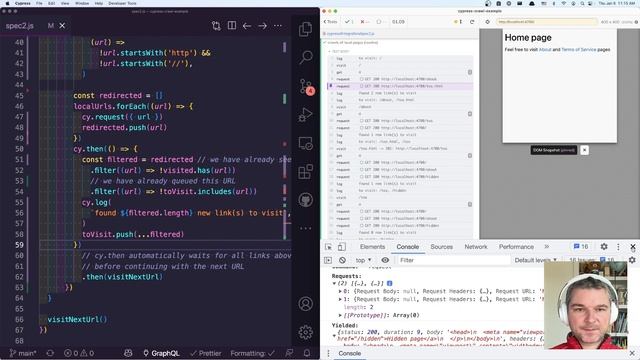Collapse the test body section in command log
Screen dimensions: 640x360
tap(339, 51)
